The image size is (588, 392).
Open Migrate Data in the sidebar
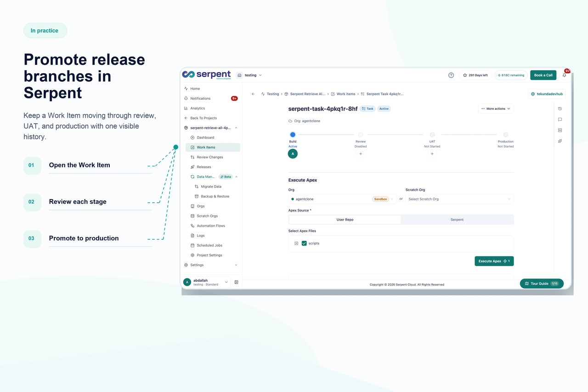[216, 187]
